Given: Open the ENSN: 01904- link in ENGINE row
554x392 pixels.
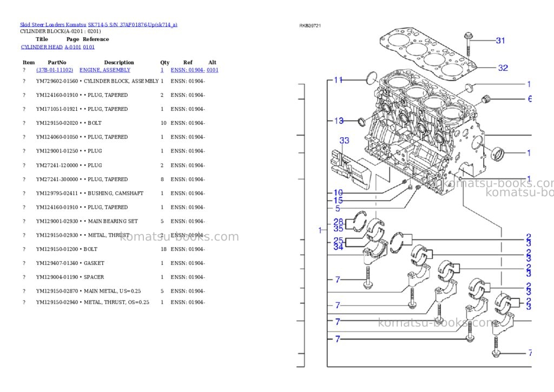Looking at the screenshot, I should pyautogui.click(x=188, y=70).
